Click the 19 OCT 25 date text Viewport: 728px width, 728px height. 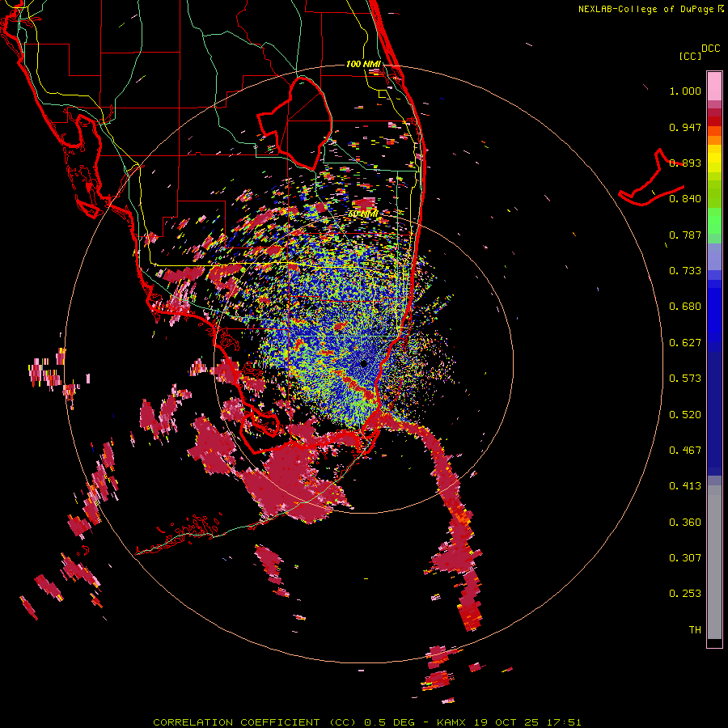pos(506,722)
